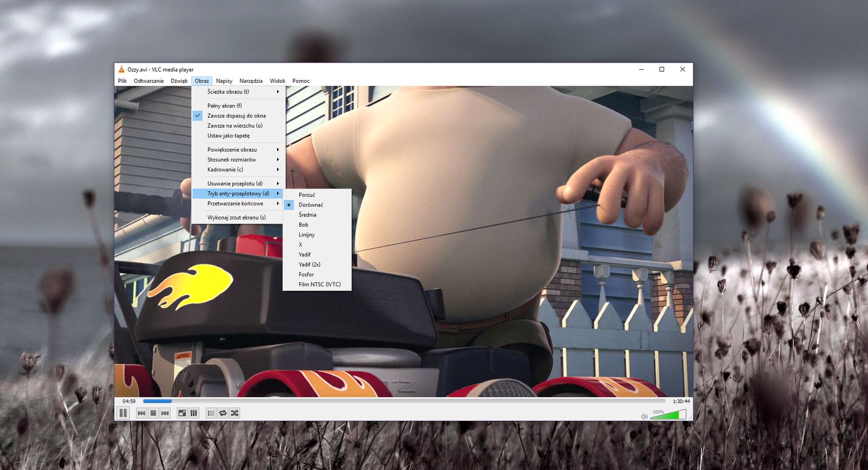868x470 pixels.
Task: Uncheck Zawsze dopasuj do okna
Action: 238,116
